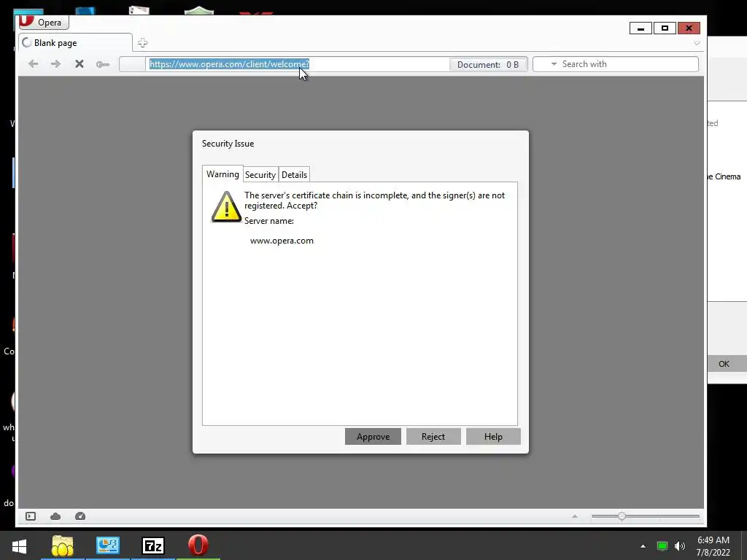747x560 pixels.
Task: Click the Document: 0 B progress field
Action: [x=488, y=65]
